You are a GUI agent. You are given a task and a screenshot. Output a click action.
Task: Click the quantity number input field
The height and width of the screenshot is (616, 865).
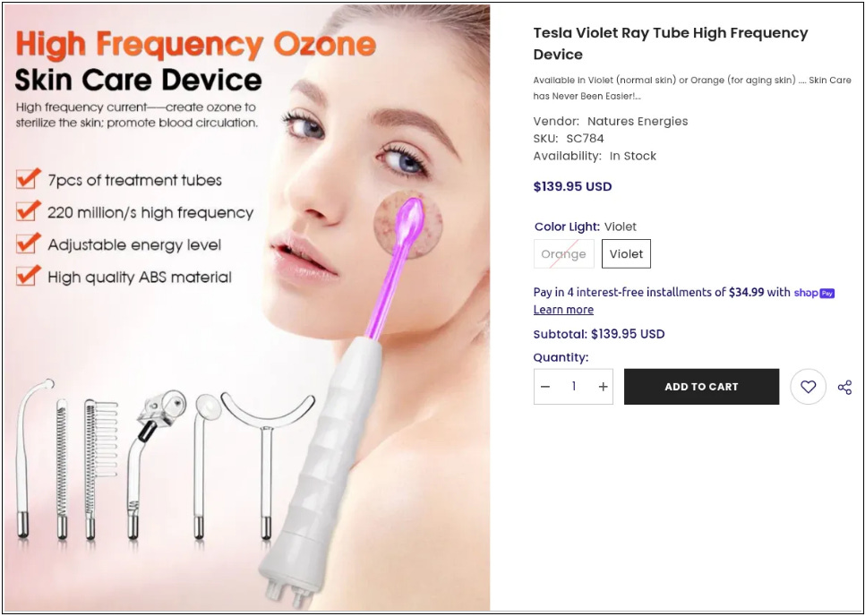[574, 387]
